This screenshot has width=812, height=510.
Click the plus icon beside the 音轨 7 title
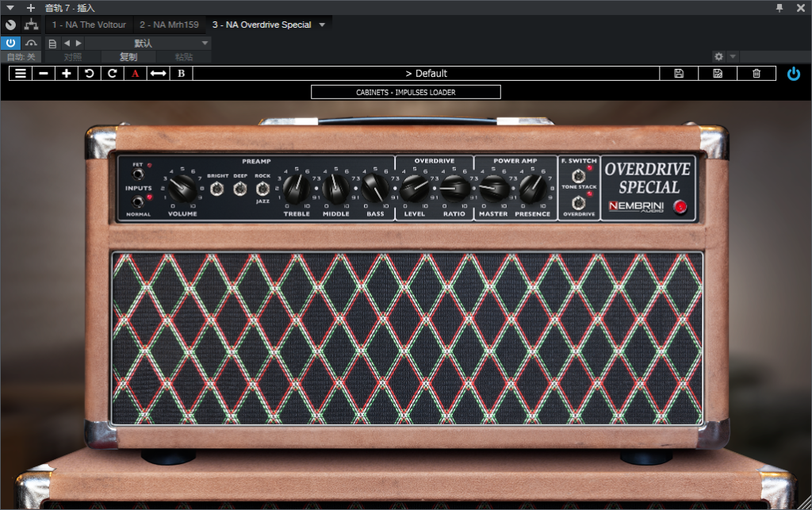pyautogui.click(x=31, y=8)
